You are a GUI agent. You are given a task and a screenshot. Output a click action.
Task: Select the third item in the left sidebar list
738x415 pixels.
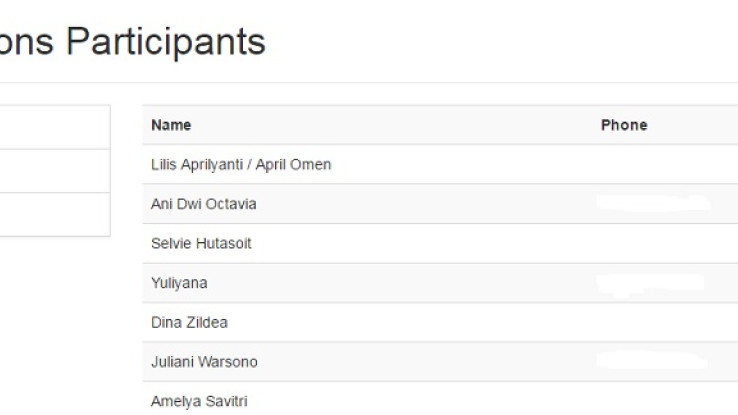[55, 214]
